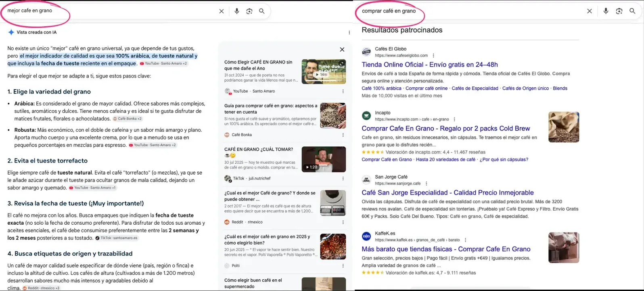The width and height of the screenshot is (644, 291).
Task: Clear the 'mejor cafe en grano' search box
Action: click(221, 11)
